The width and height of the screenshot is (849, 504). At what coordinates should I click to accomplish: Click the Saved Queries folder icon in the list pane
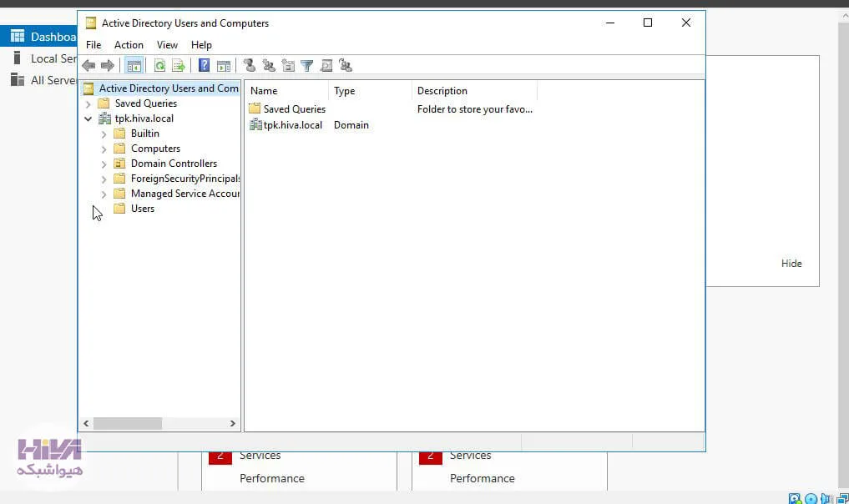pos(255,108)
